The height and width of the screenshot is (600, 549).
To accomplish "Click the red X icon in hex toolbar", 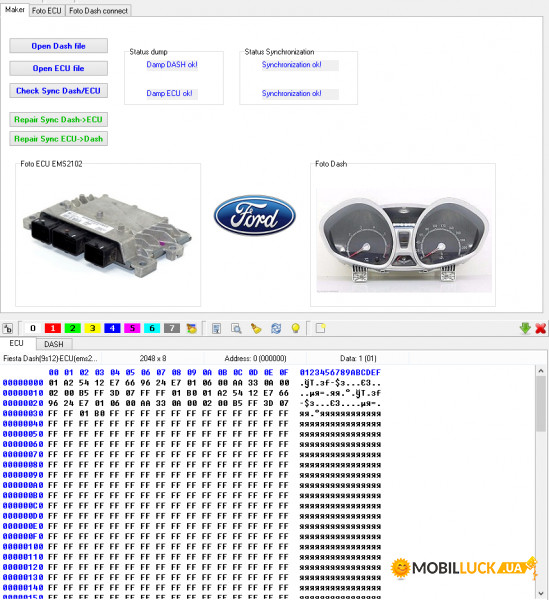I will (541, 328).
